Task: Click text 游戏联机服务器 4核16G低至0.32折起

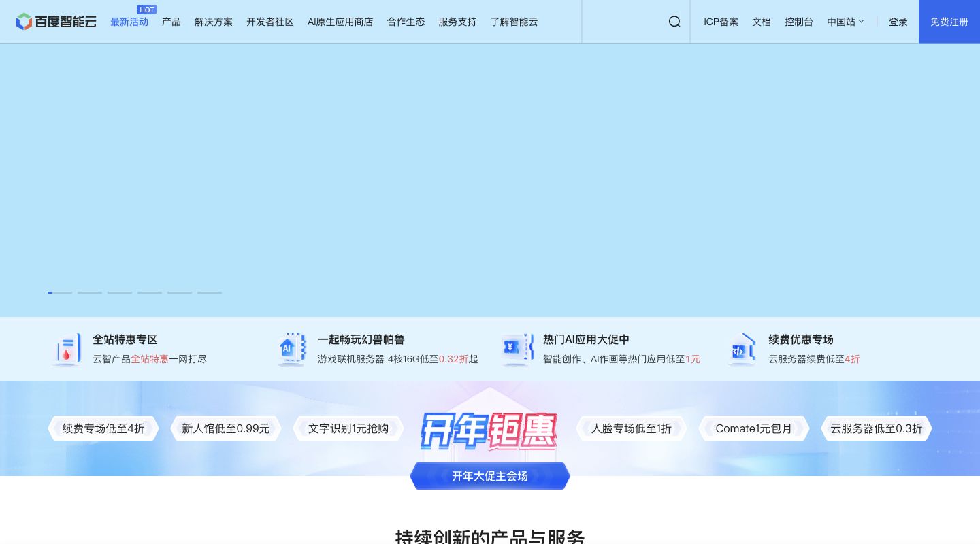Action: [x=398, y=359]
